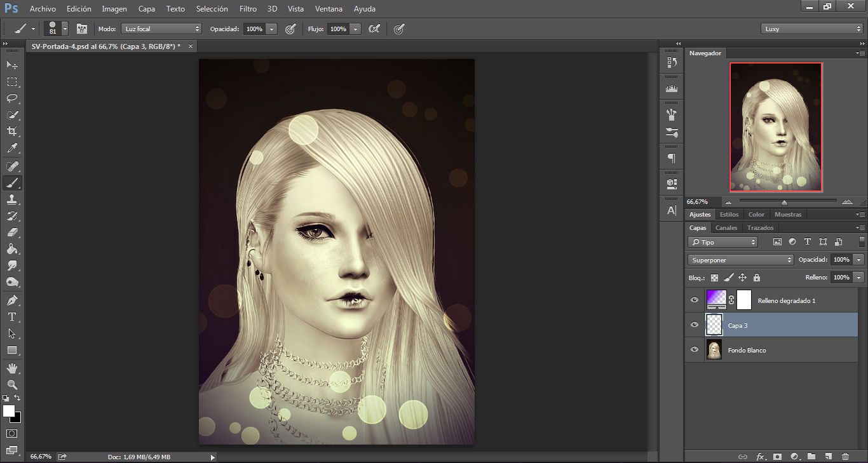This screenshot has height=463, width=868.
Task: Switch to the Canales tab
Action: pyautogui.click(x=726, y=227)
